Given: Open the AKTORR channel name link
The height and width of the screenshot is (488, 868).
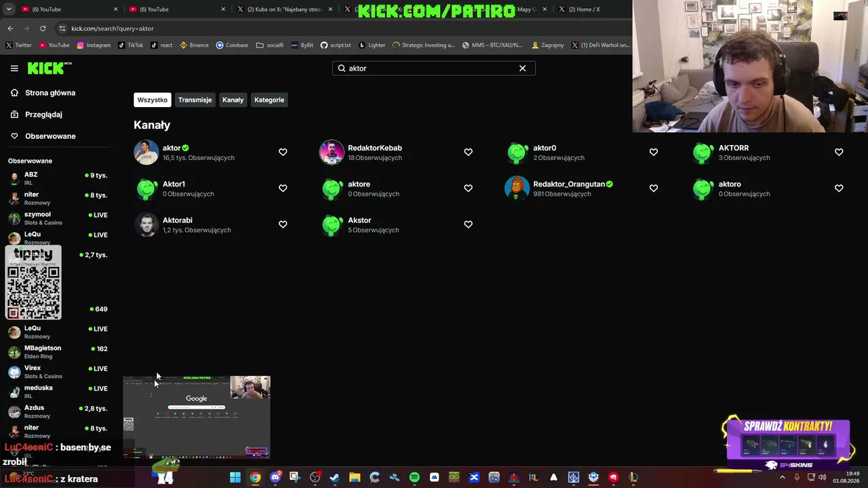Looking at the screenshot, I should point(734,148).
